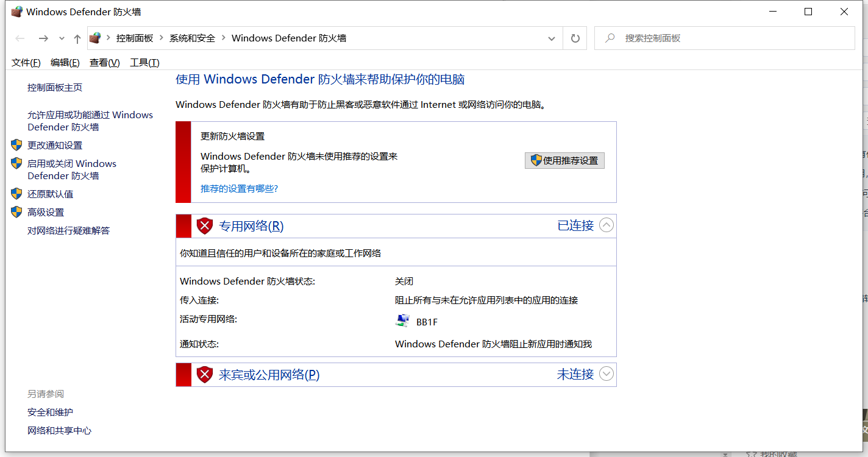Image resolution: width=868 pixels, height=457 pixels.
Task: Open the recent locations dropdown arrow
Action: [62, 38]
